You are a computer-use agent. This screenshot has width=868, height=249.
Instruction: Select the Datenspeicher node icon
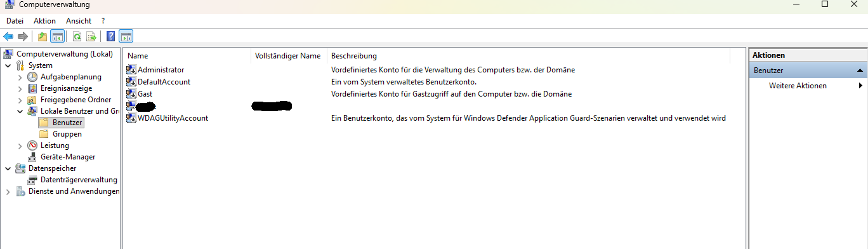coord(21,168)
